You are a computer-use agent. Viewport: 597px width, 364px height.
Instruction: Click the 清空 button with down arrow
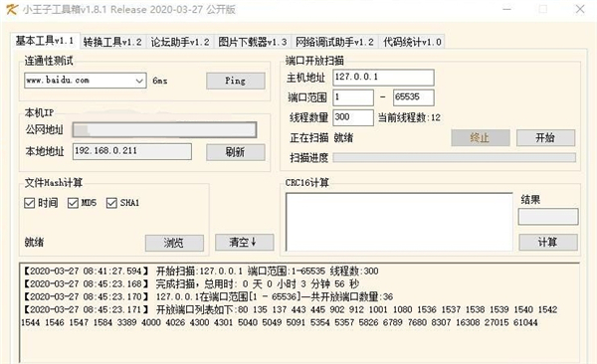pos(244,242)
